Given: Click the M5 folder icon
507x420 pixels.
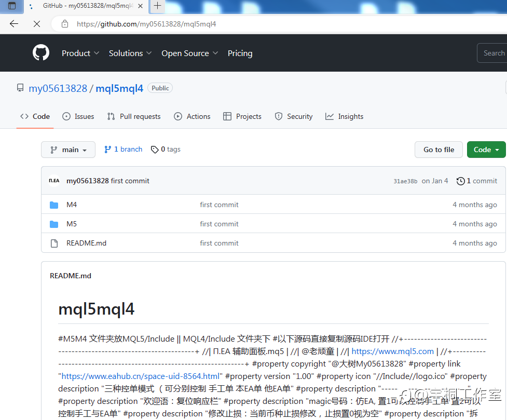Looking at the screenshot, I should [x=54, y=224].
